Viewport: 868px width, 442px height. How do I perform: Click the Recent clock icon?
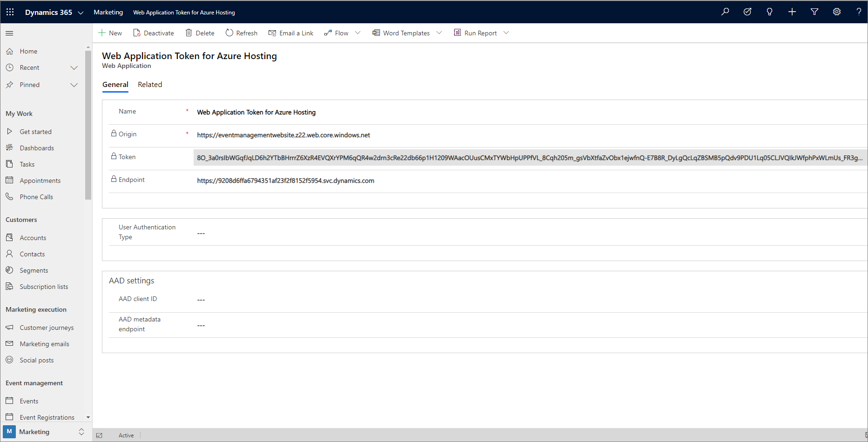tap(9, 67)
